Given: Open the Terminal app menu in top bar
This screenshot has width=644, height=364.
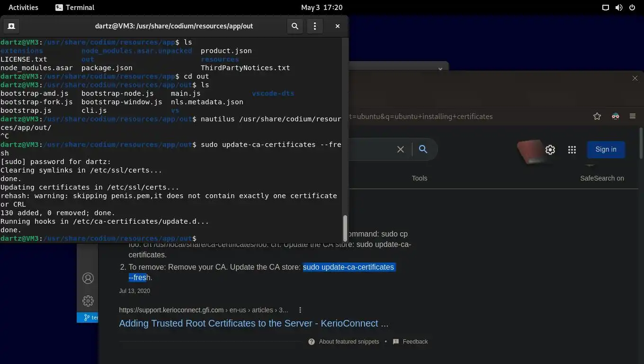Looking at the screenshot, I should [75, 8].
